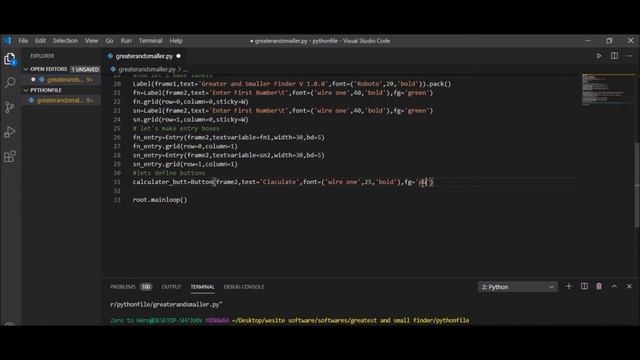Click 'sn_entry.grid(row=1,column=1)' on line 29
Image resolution: width=640 pixels, height=360 pixels.
[185, 164]
